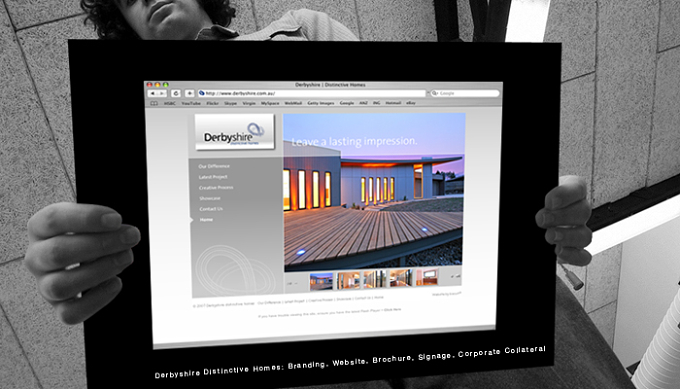Click the green zoom window button
The width and height of the screenshot is (680, 389).
pyautogui.click(x=165, y=85)
